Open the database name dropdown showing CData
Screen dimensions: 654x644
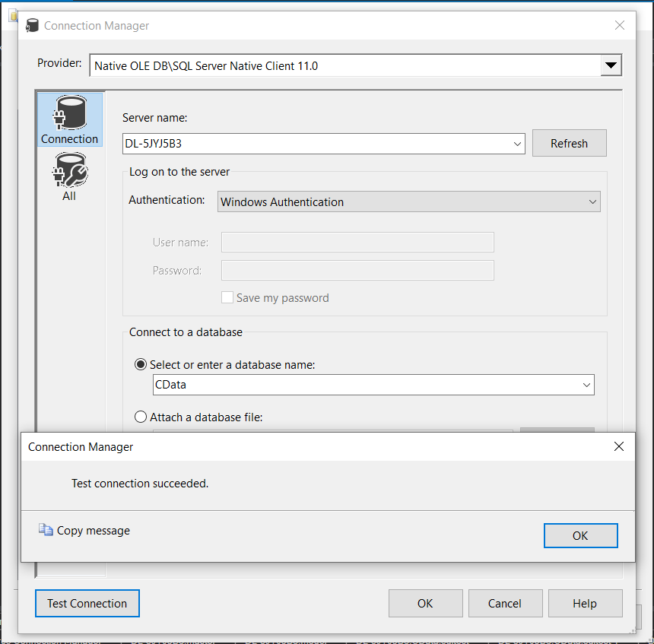(x=586, y=385)
